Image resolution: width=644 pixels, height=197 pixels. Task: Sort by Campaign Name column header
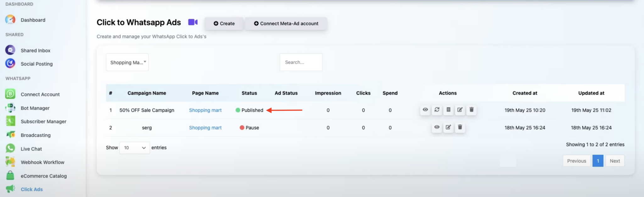pos(147,93)
